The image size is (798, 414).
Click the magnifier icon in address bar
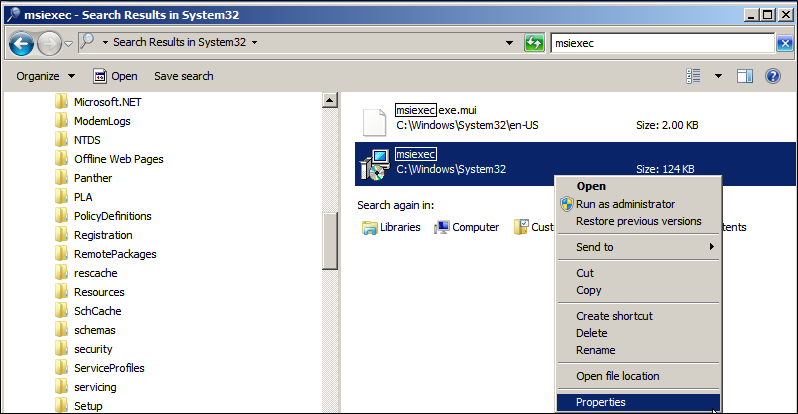(x=88, y=41)
